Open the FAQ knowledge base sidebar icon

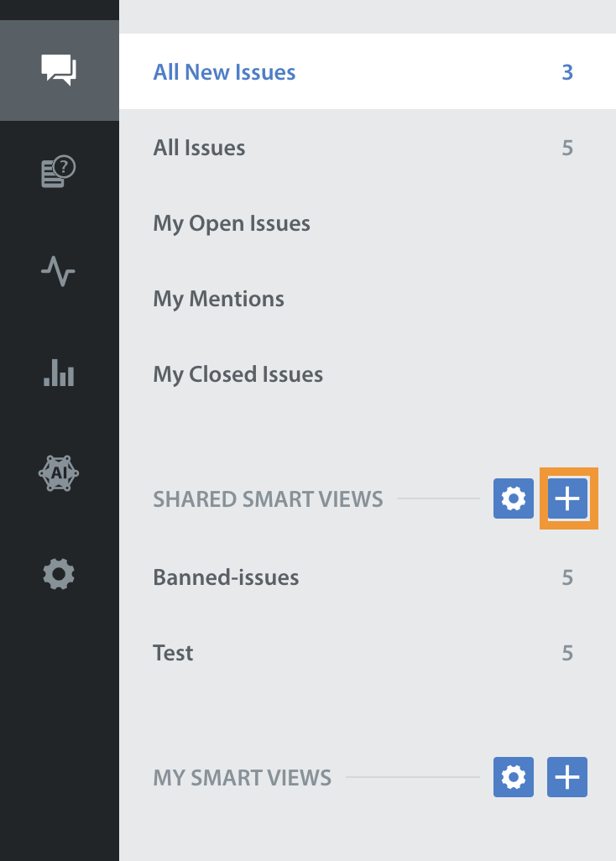(59, 171)
